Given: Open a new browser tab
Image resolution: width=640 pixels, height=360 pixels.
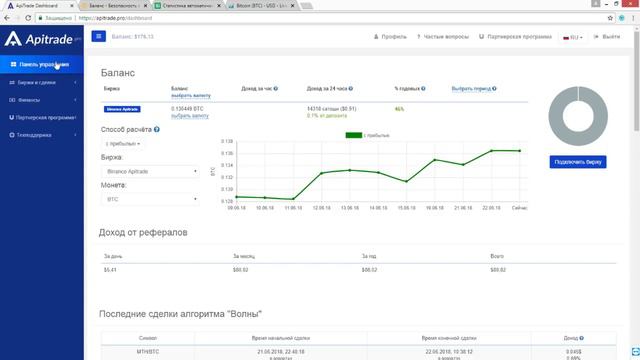Looking at the screenshot, I should (306, 6).
